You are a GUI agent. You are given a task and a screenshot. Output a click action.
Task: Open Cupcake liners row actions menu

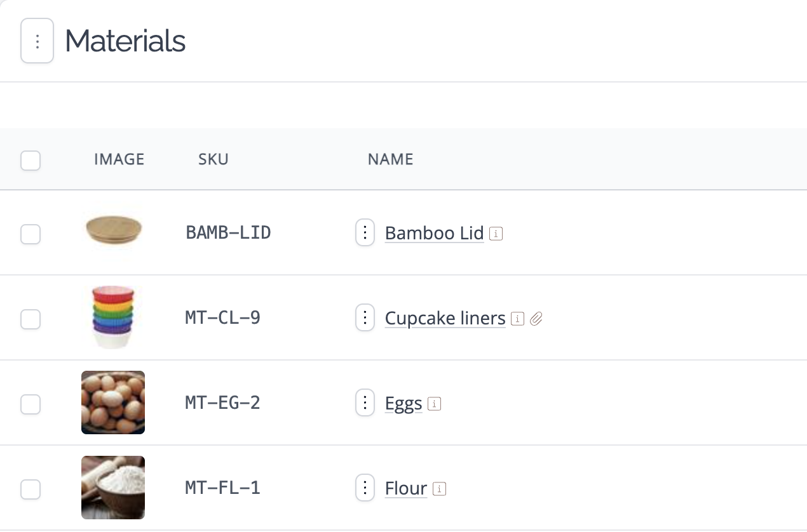tap(365, 318)
